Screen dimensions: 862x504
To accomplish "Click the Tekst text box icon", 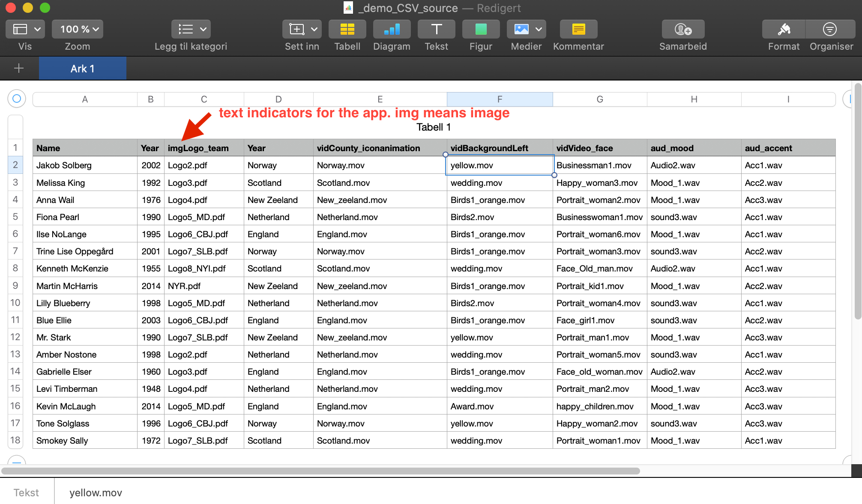I will click(x=437, y=29).
